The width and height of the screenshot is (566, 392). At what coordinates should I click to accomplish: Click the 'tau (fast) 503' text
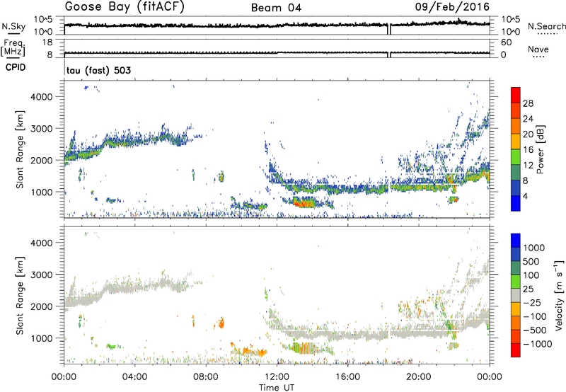98,70
